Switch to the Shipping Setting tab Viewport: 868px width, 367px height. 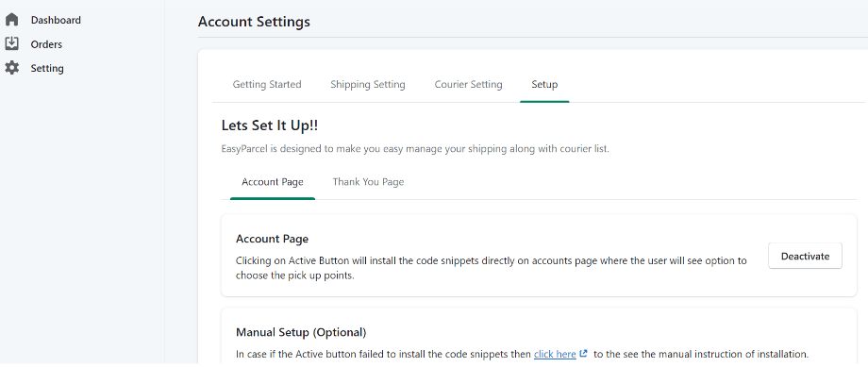(x=368, y=85)
